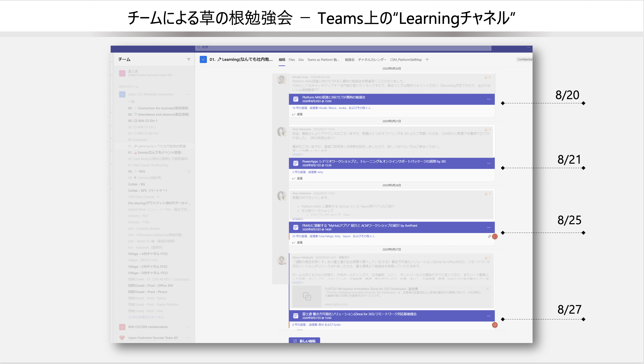Click the JC avatar of Japan CSU Workstyle Innovation
This screenshot has height=364, width=644.
pyautogui.click(x=122, y=94)
